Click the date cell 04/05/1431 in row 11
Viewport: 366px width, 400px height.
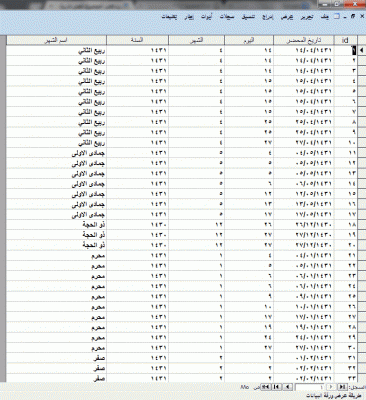coord(304,153)
